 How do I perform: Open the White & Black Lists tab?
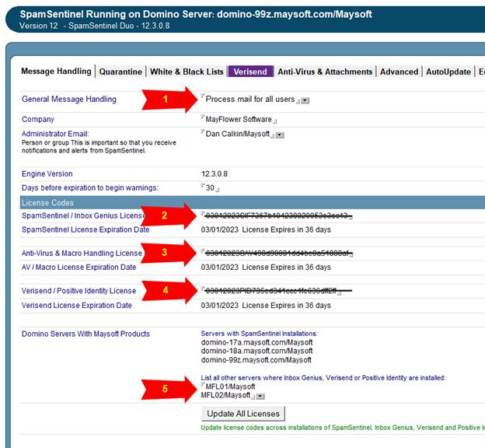coord(187,72)
